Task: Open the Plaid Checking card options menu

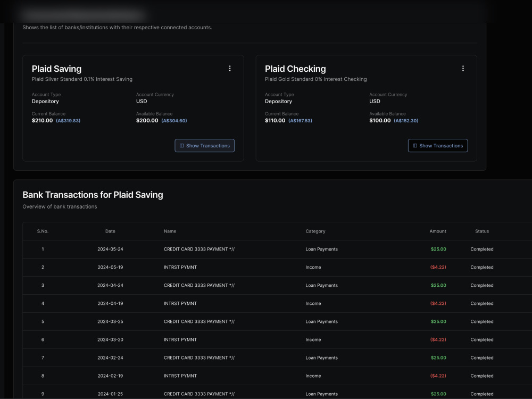Action: pyautogui.click(x=463, y=69)
